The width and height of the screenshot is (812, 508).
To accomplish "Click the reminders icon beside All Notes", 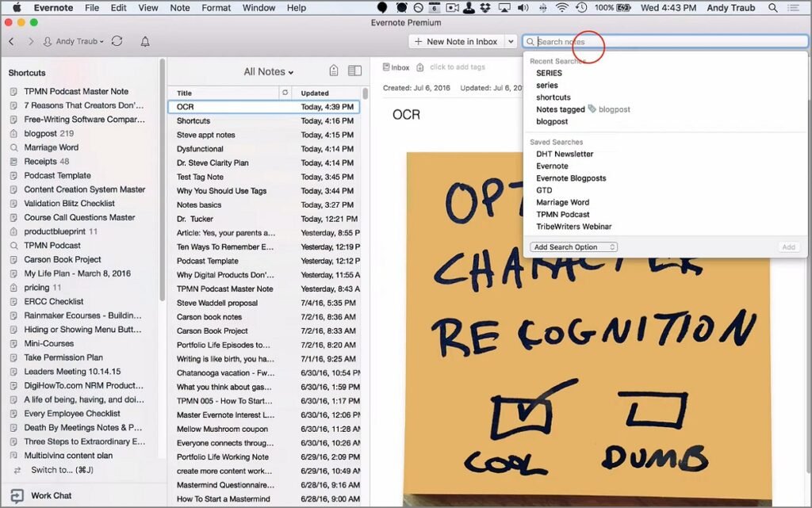I will coord(334,71).
